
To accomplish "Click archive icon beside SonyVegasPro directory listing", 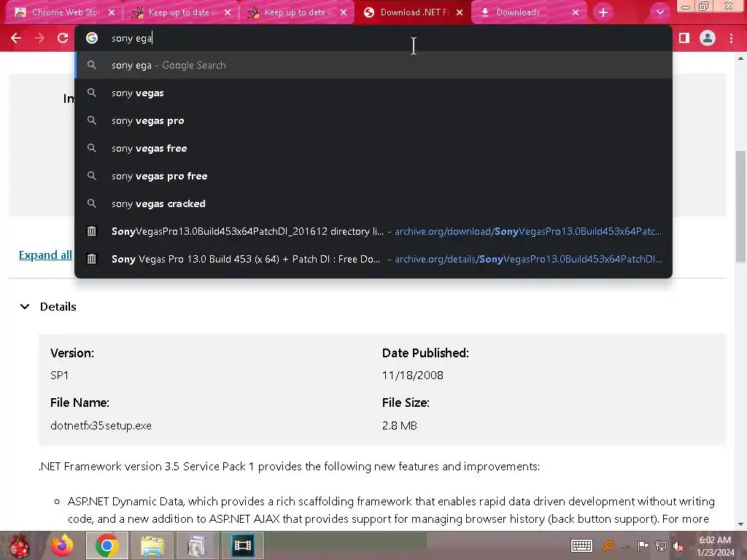I will tap(91, 231).
